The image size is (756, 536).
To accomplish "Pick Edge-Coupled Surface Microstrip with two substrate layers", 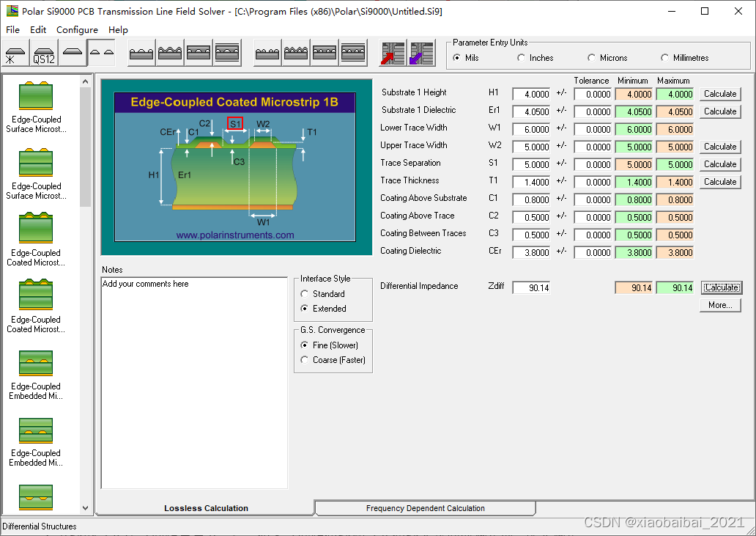I will pos(36,175).
